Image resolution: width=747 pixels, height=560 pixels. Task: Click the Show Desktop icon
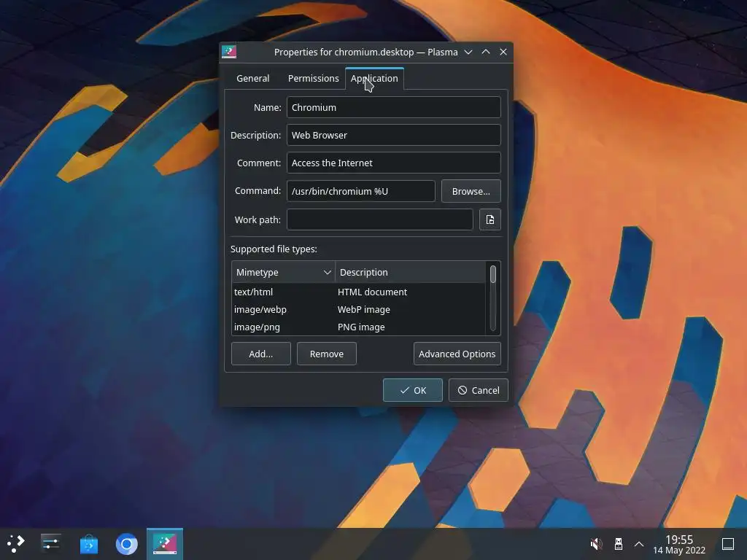(727, 544)
